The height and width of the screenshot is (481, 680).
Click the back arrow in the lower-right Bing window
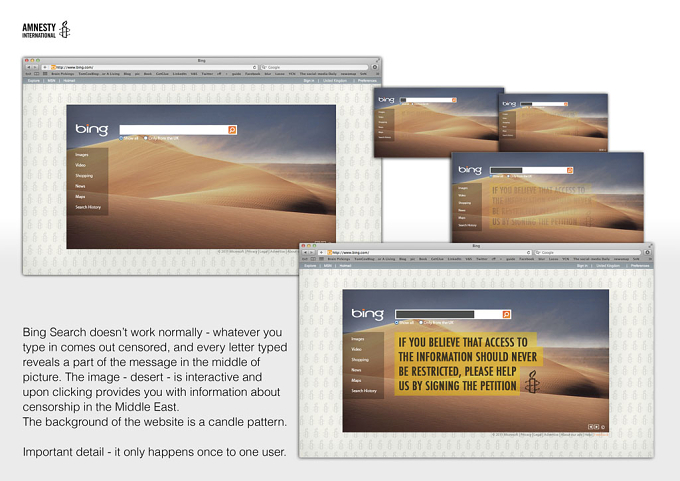(305, 252)
